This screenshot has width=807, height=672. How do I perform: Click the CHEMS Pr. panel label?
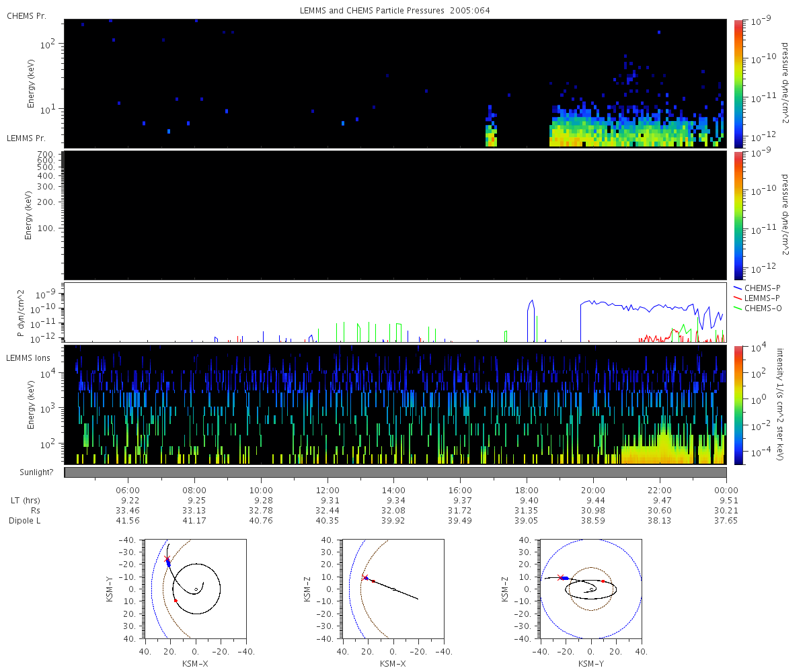click(x=24, y=15)
